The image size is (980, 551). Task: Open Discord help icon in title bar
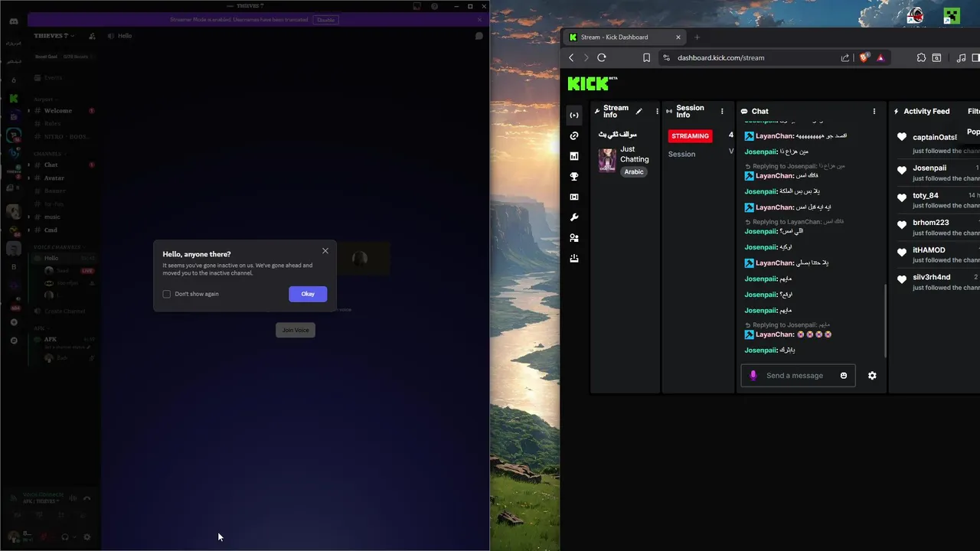point(435,6)
